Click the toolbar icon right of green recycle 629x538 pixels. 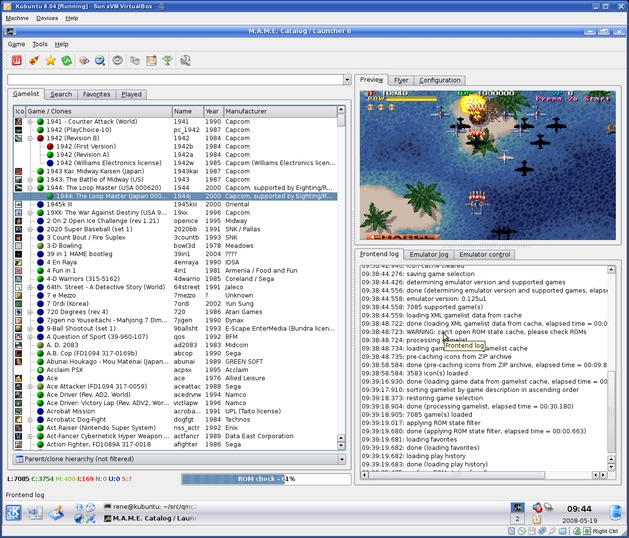click(83, 61)
